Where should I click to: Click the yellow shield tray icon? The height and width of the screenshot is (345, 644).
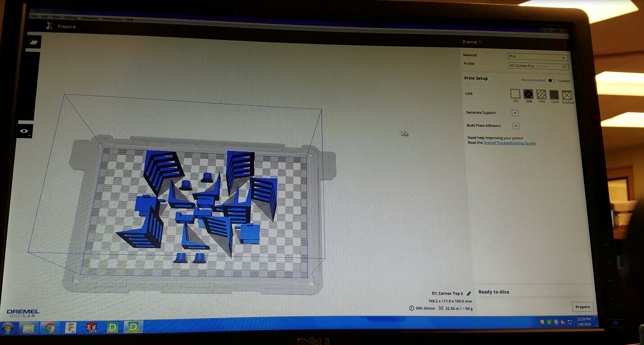[542, 322]
